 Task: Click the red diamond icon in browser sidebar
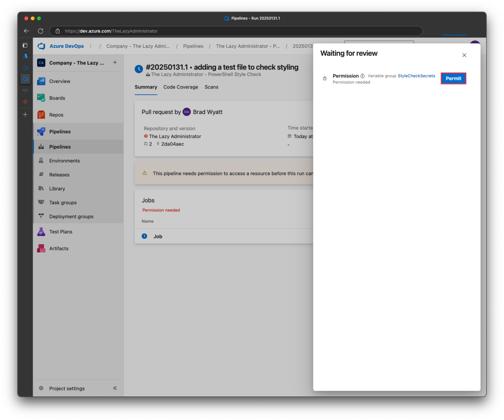[25, 102]
